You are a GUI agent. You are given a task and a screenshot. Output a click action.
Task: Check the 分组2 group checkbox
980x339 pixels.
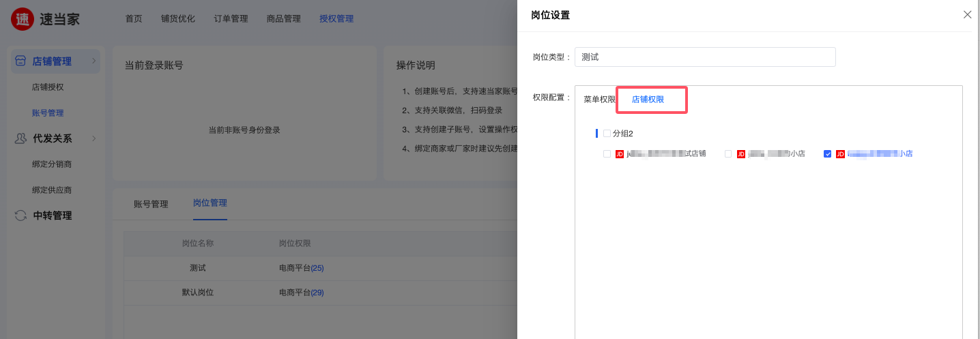(x=607, y=134)
